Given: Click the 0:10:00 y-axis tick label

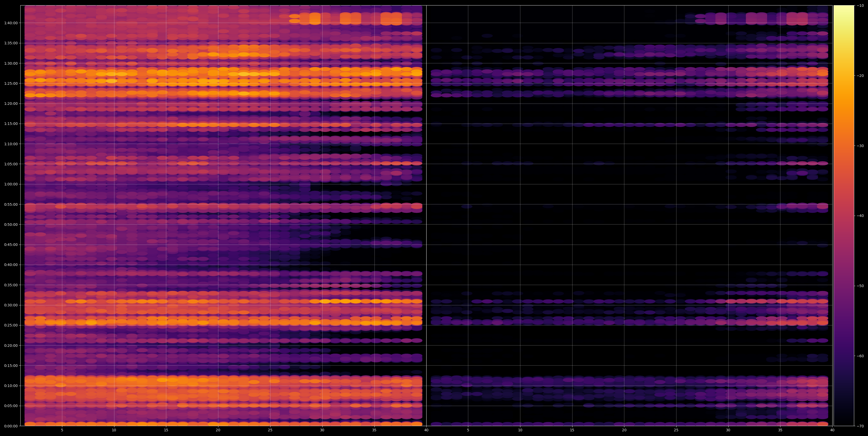Looking at the screenshot, I should tap(11, 386).
